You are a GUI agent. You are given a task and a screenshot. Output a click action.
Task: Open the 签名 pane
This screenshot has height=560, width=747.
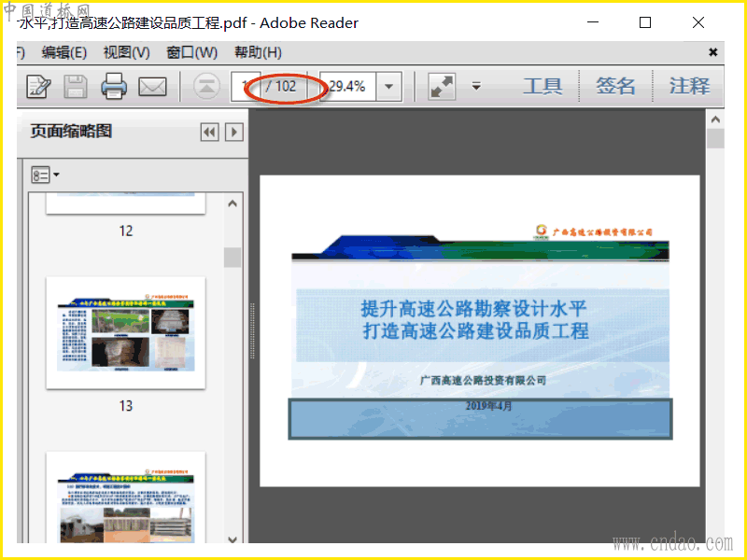[x=615, y=86]
